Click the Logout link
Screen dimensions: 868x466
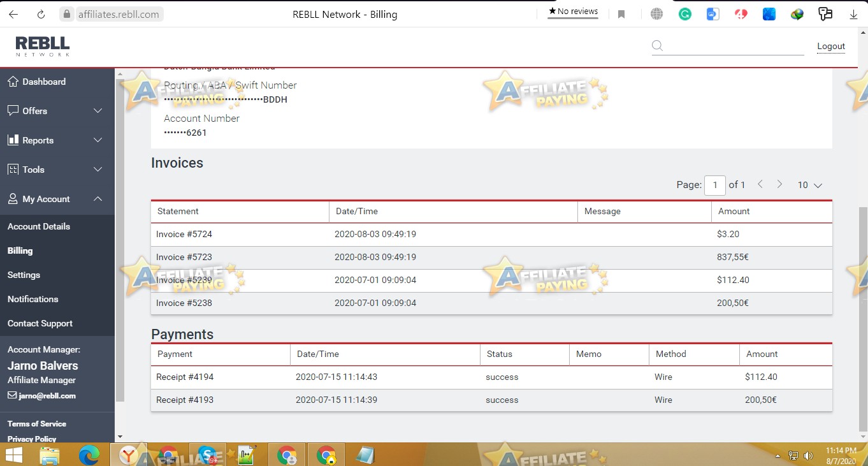tap(831, 46)
